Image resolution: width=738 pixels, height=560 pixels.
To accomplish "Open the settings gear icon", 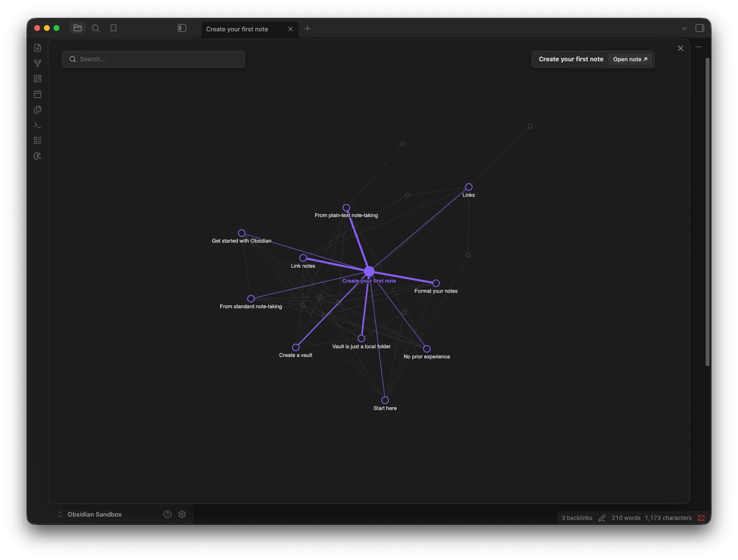I will (x=182, y=514).
